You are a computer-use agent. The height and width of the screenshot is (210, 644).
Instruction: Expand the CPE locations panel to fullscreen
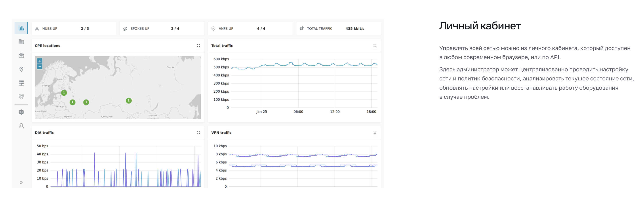click(x=198, y=46)
